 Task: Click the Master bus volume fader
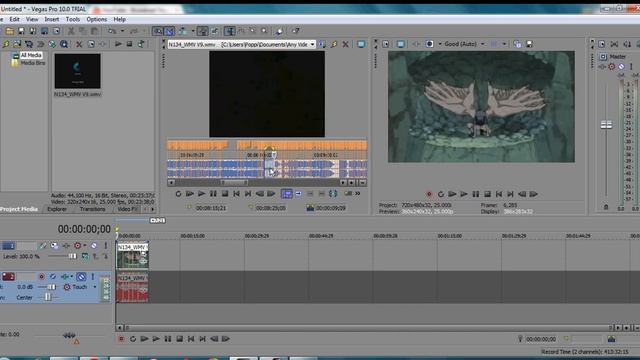click(x=606, y=125)
